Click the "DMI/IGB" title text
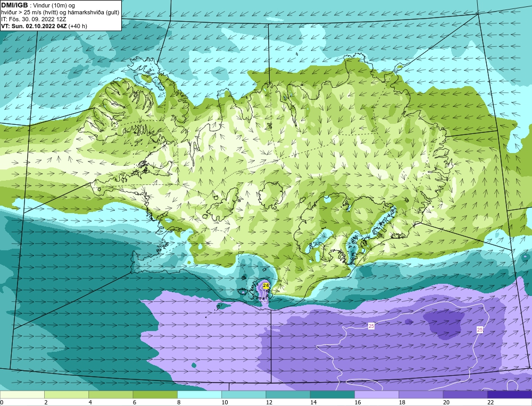Image resolution: width=532 pixels, height=406 pixels. tap(14, 5)
